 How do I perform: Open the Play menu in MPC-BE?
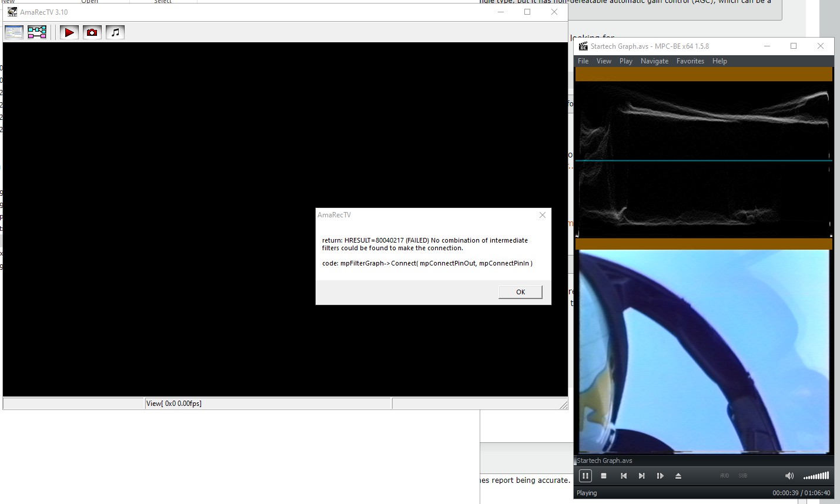(x=626, y=61)
